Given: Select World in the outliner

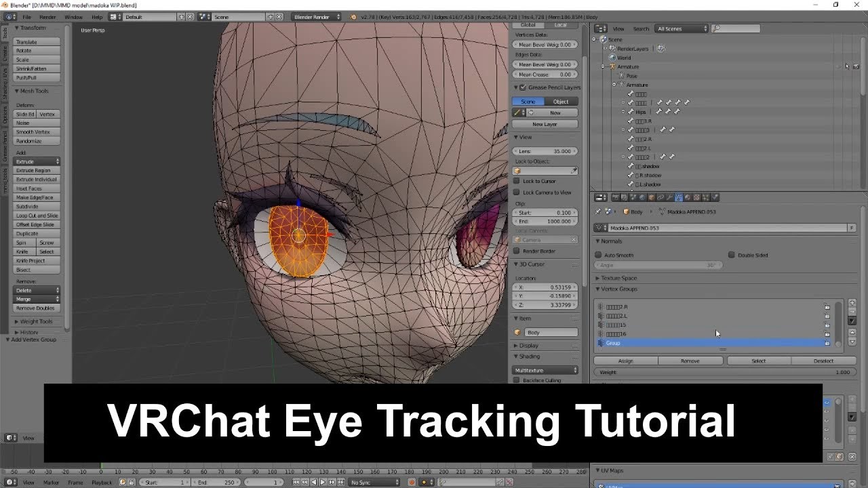Looking at the screenshot, I should pyautogui.click(x=624, y=58).
